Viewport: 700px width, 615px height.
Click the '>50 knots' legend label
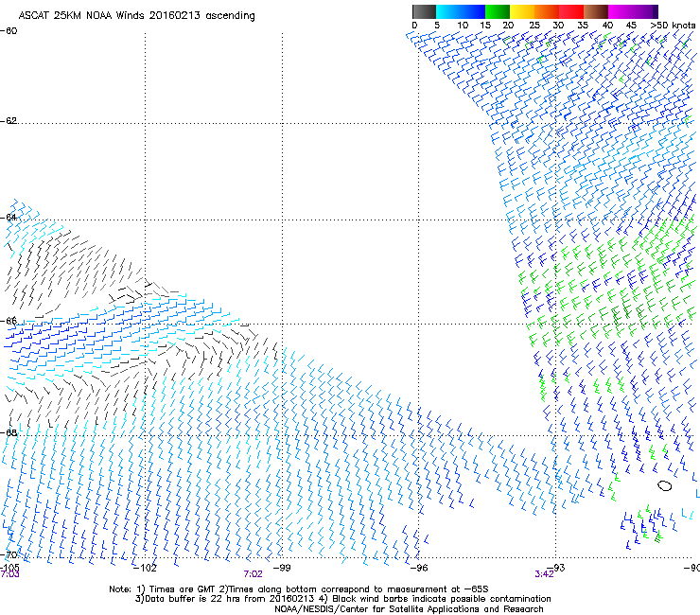point(673,26)
